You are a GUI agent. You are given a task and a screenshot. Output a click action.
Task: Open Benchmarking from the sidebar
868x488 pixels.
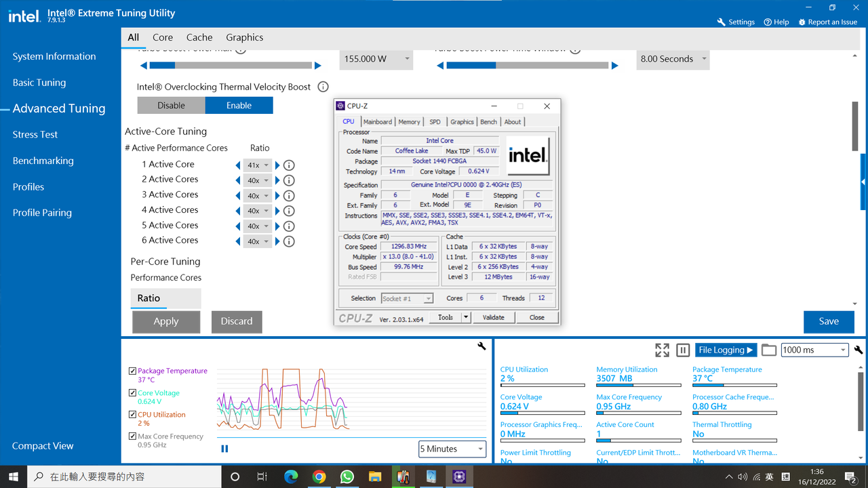coord(43,161)
